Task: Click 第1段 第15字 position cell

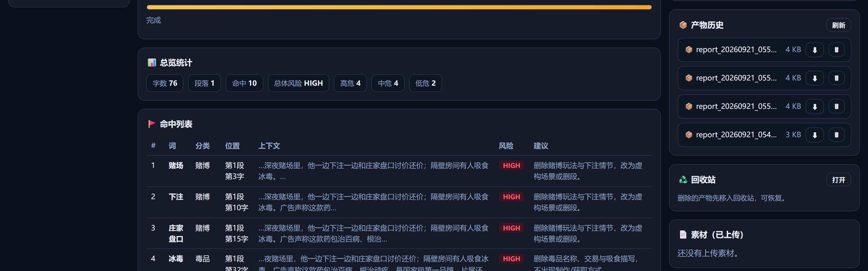Action: [237, 233]
